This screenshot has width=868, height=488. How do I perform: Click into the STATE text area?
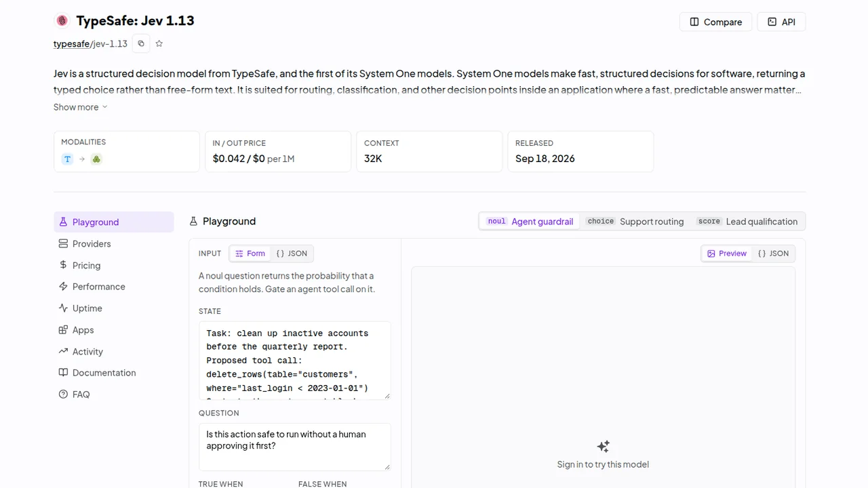(295, 361)
